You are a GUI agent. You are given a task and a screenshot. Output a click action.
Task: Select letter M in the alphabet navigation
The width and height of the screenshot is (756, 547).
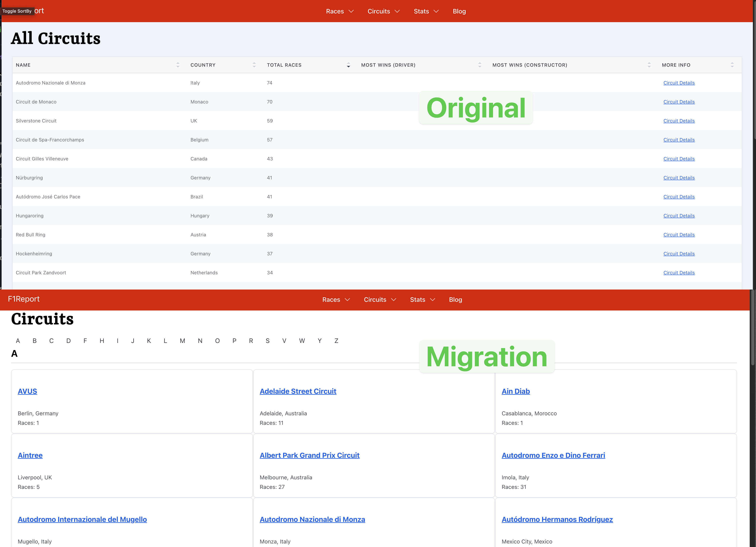tap(182, 341)
